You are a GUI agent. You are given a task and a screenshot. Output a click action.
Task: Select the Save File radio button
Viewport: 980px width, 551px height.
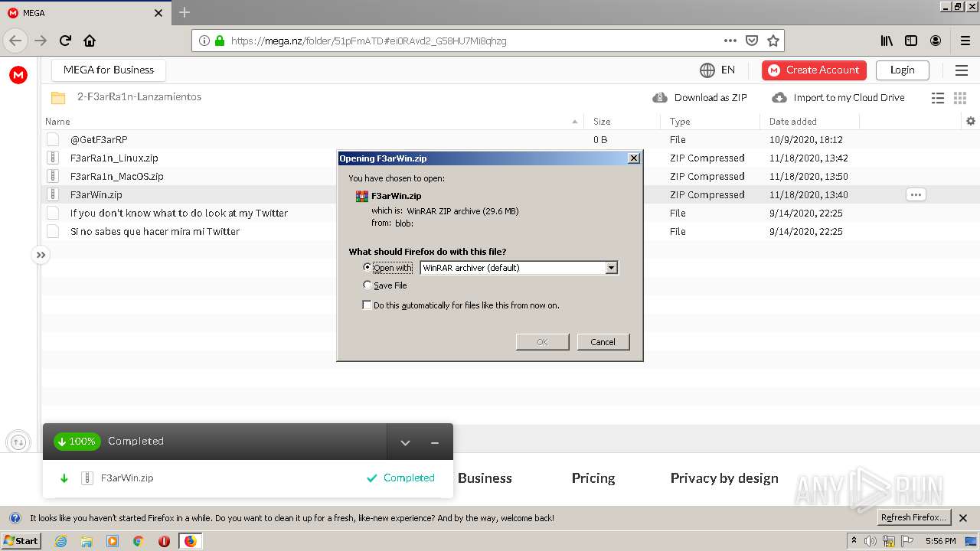pyautogui.click(x=367, y=285)
